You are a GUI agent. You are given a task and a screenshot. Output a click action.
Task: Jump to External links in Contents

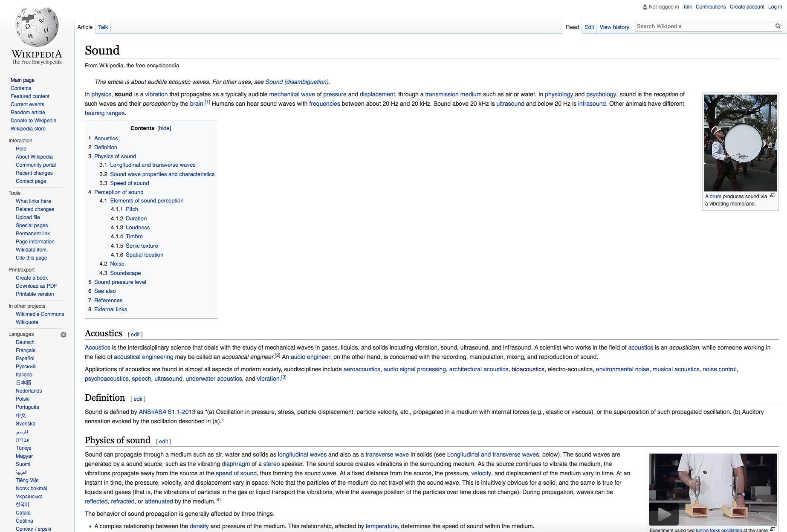pyautogui.click(x=110, y=309)
